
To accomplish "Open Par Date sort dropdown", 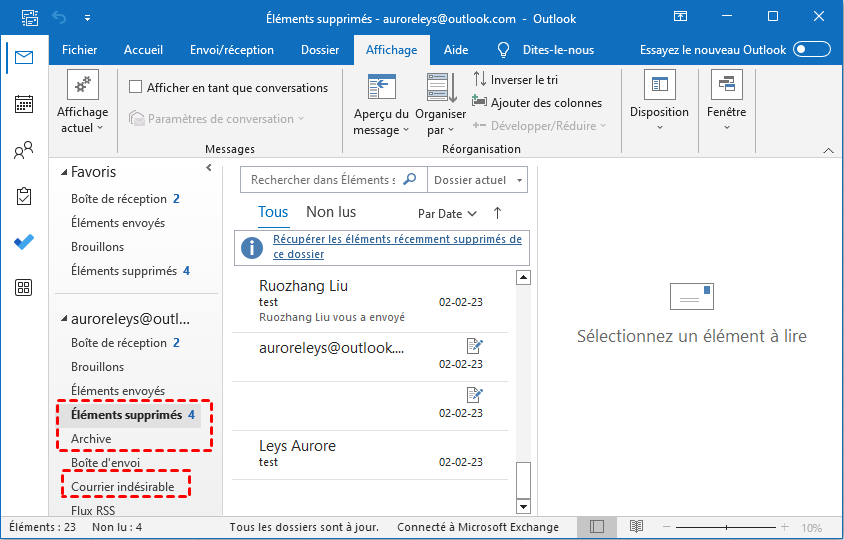I will (447, 214).
